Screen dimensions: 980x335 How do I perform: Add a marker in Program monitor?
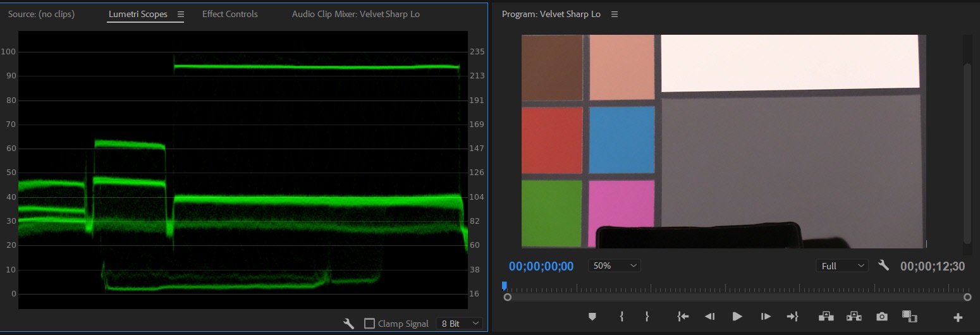point(592,317)
